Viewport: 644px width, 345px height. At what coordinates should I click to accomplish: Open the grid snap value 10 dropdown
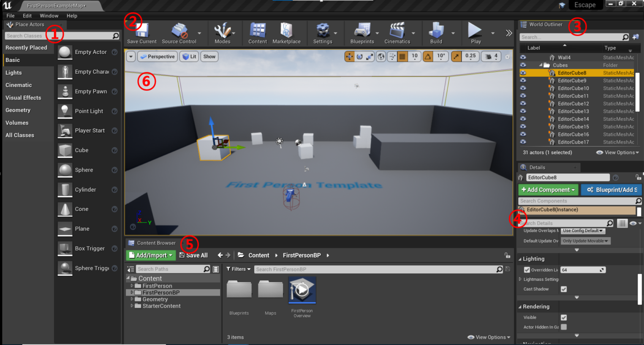tap(414, 57)
